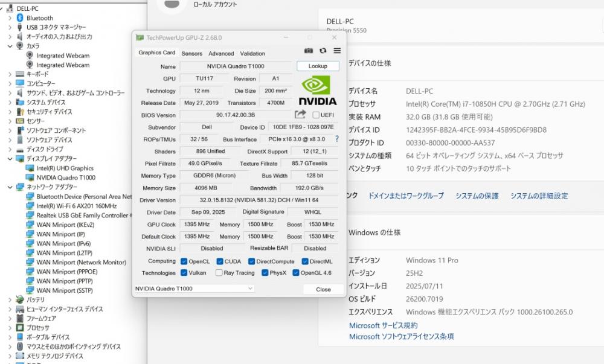
Task: Click WAN Miniport (IKEv2) icon
Action: pos(30,225)
